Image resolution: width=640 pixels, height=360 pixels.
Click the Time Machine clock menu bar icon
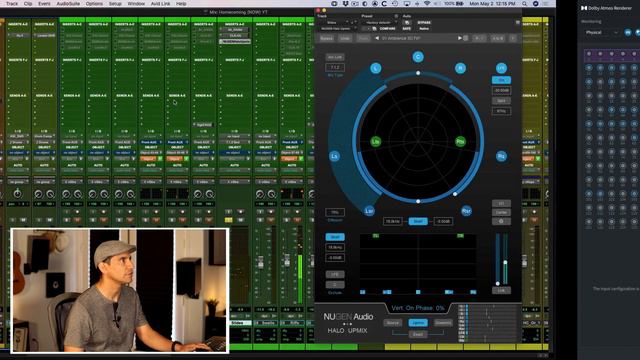[x=395, y=3]
